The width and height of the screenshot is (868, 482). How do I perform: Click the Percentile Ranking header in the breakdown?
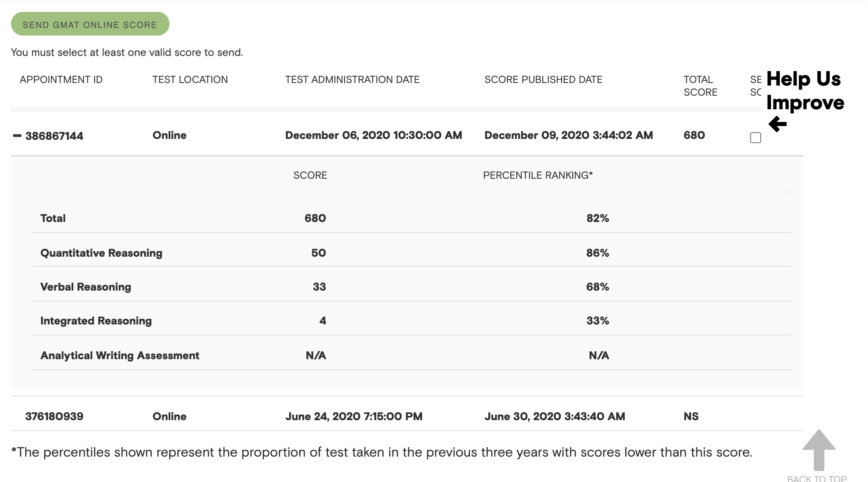click(537, 175)
